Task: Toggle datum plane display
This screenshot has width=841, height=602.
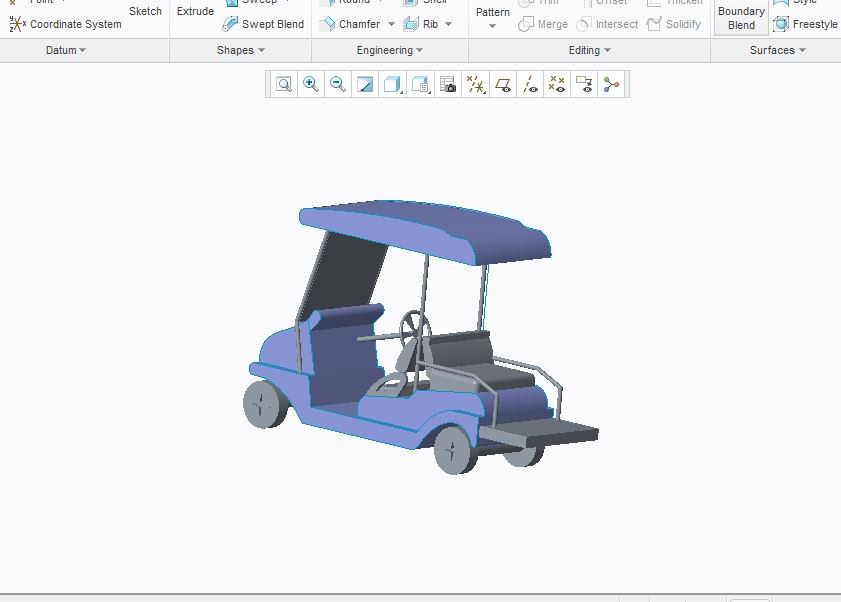Action: [502, 84]
